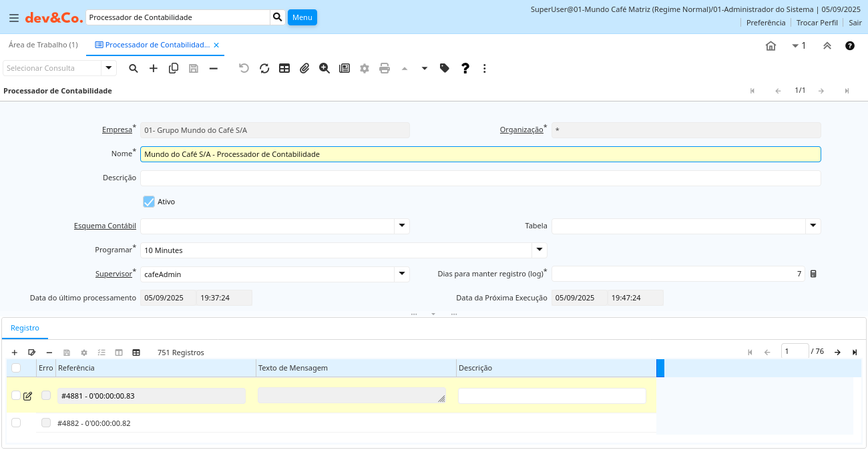Open the Help question mark in the main toolbar
This screenshot has width=868, height=450.
pyautogui.click(x=465, y=68)
